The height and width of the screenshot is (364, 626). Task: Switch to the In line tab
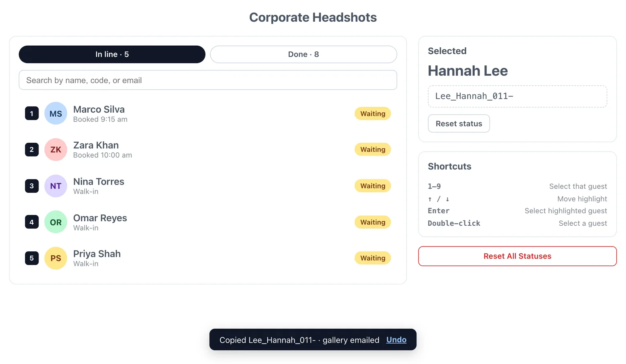(112, 54)
